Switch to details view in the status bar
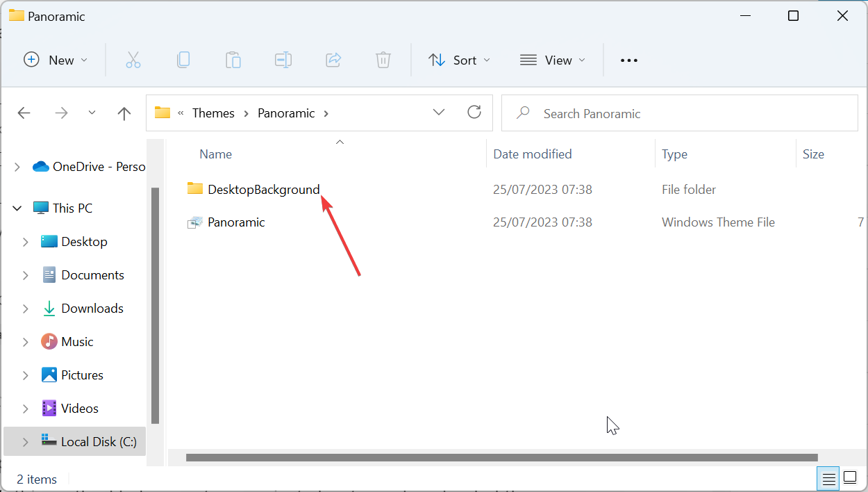Screen dimensions: 868x492 pos(828,479)
